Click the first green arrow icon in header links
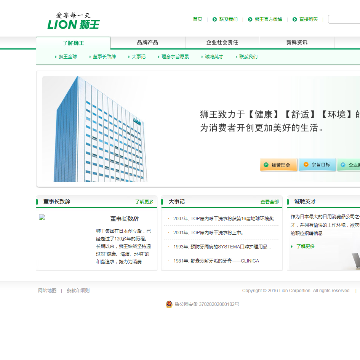360x360 pixels. (215, 19)
